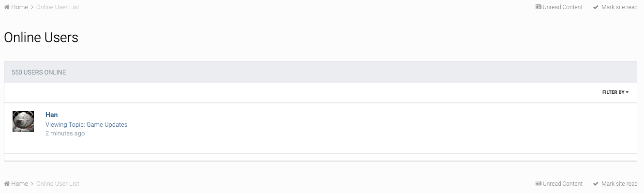Click the header 'Online User List' breadcrumb
Viewport: 644px width, 193px height.
coord(58,7)
